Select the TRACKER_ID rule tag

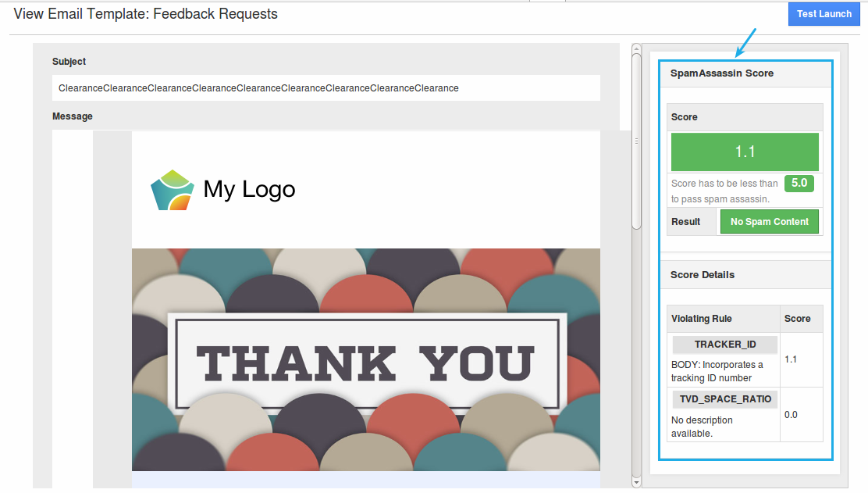pyautogui.click(x=725, y=345)
